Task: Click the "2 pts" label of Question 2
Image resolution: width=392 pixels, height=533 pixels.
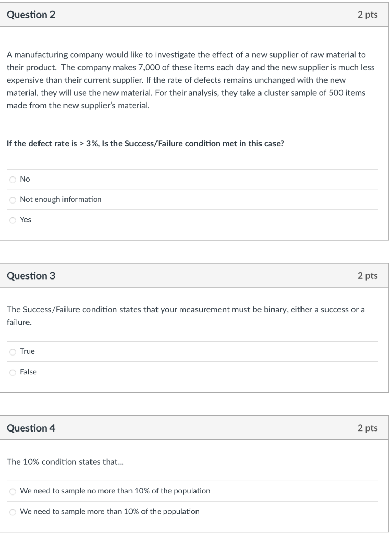Action: point(367,15)
